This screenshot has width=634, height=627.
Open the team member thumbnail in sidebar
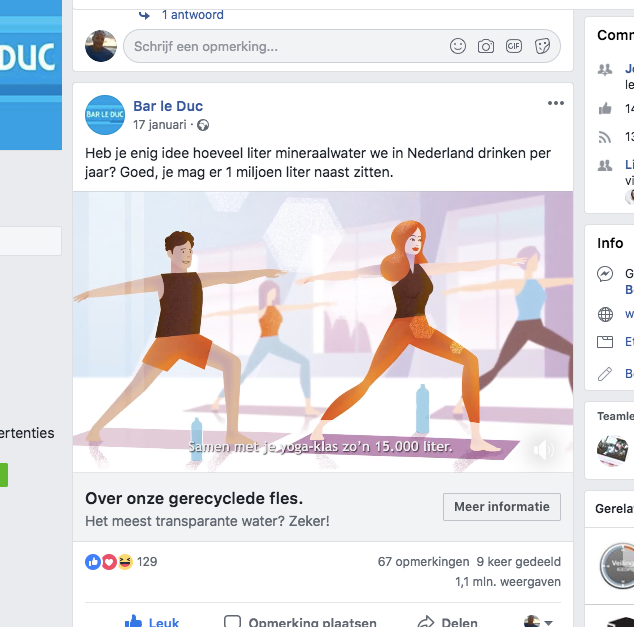pyautogui.click(x=613, y=450)
